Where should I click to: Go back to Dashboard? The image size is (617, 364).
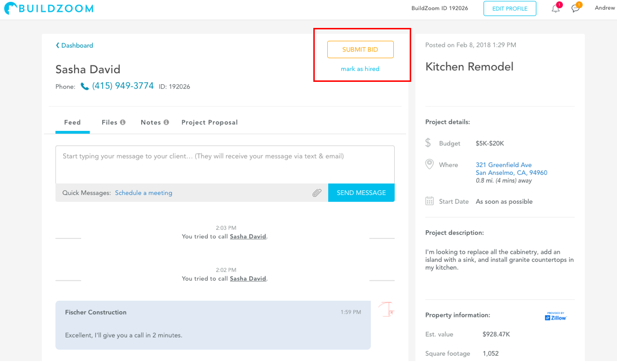tap(74, 45)
